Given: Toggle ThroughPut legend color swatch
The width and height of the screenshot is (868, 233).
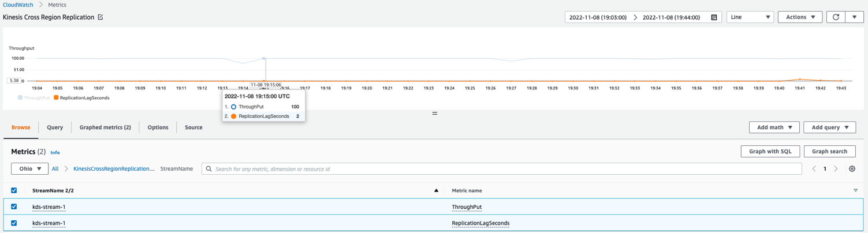Looking at the screenshot, I should (x=20, y=98).
